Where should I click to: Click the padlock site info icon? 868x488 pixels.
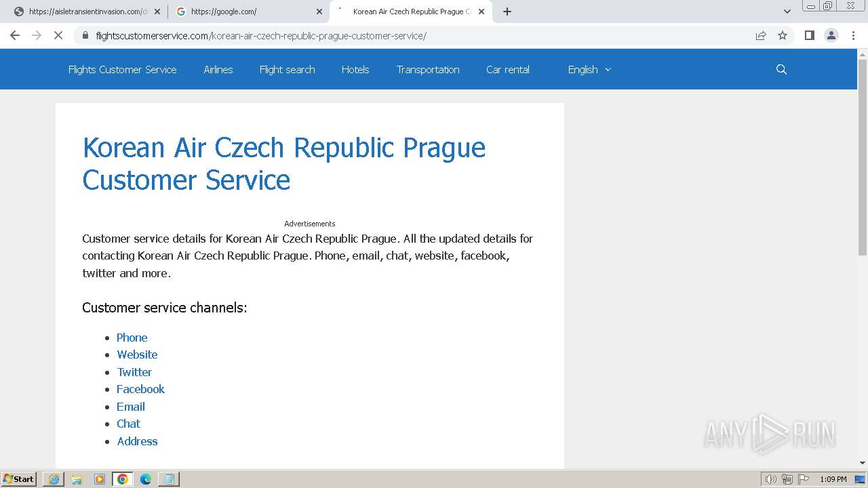(x=85, y=35)
